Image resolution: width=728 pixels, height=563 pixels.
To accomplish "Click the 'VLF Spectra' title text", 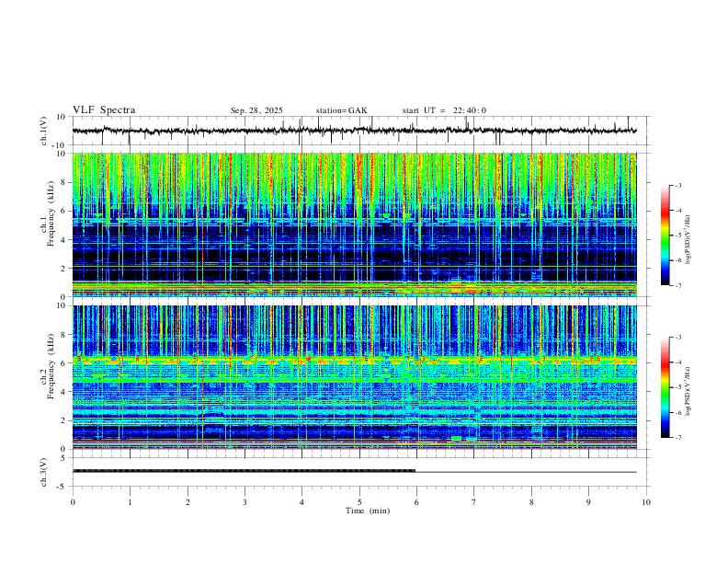I will coord(104,110).
